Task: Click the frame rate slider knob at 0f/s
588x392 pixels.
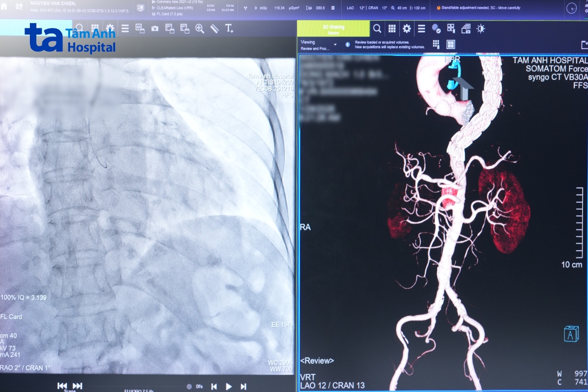Action: coord(190,387)
